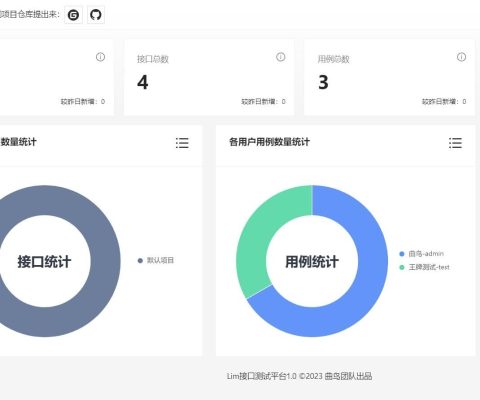Click the 用例统计 center label
The image size is (480, 400).
(312, 262)
